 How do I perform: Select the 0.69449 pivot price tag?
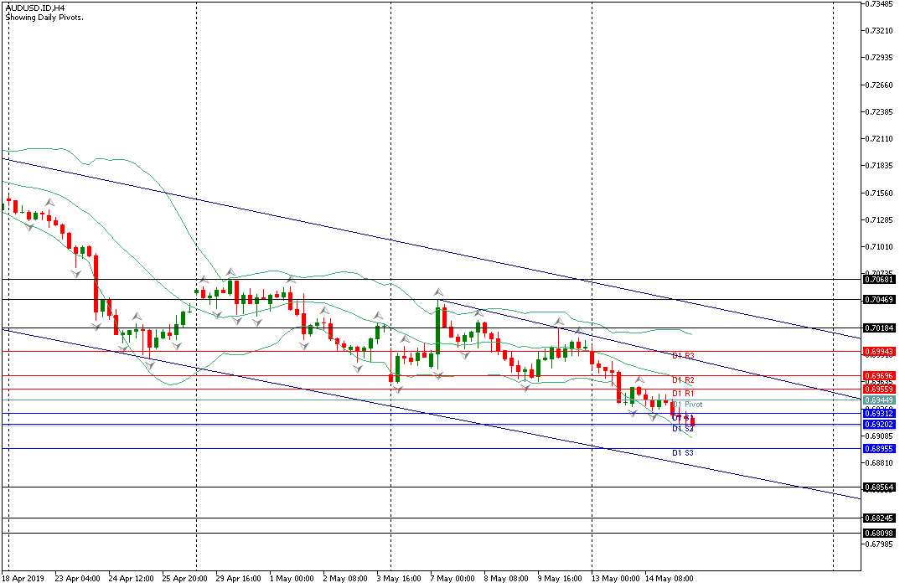click(878, 400)
